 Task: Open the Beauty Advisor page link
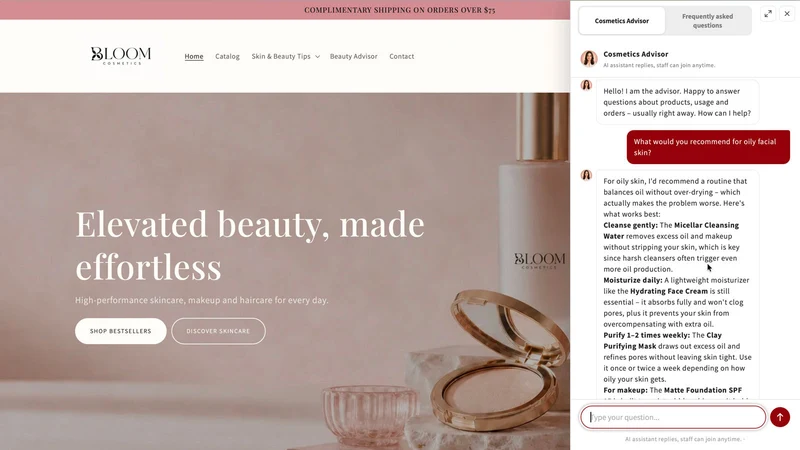pos(354,56)
